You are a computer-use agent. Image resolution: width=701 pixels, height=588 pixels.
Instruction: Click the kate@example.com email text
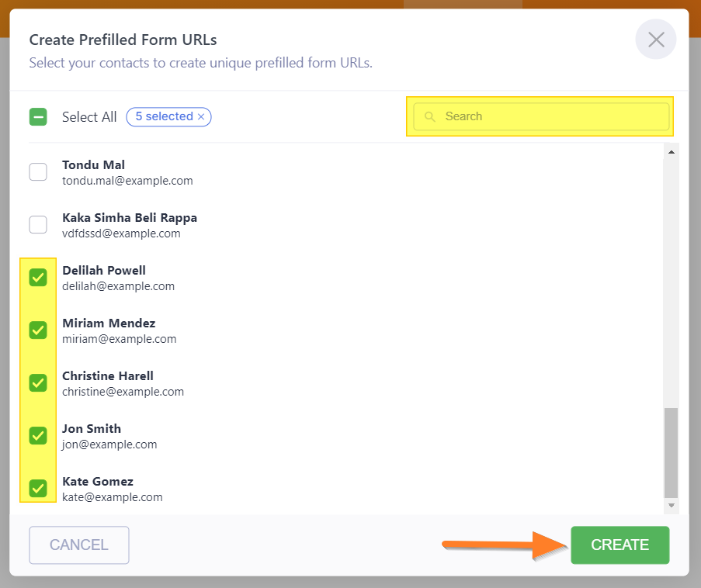(113, 497)
